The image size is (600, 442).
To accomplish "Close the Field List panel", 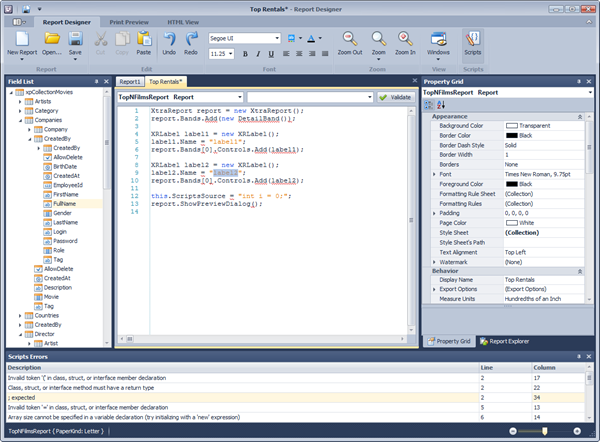I will pyautogui.click(x=106, y=82).
